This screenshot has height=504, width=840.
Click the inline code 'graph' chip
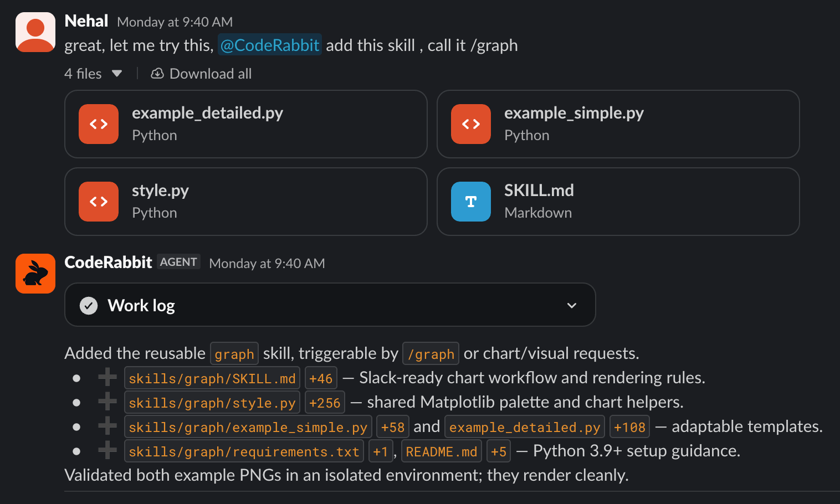[234, 354]
